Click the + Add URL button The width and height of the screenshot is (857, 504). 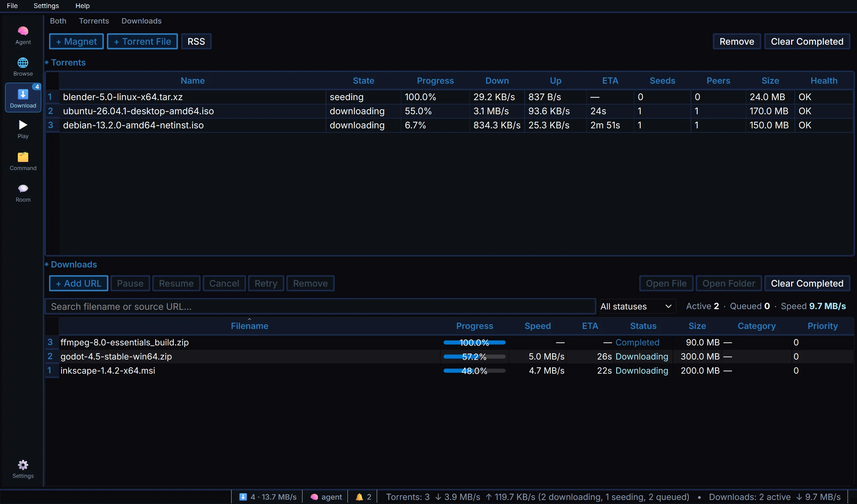(x=79, y=283)
